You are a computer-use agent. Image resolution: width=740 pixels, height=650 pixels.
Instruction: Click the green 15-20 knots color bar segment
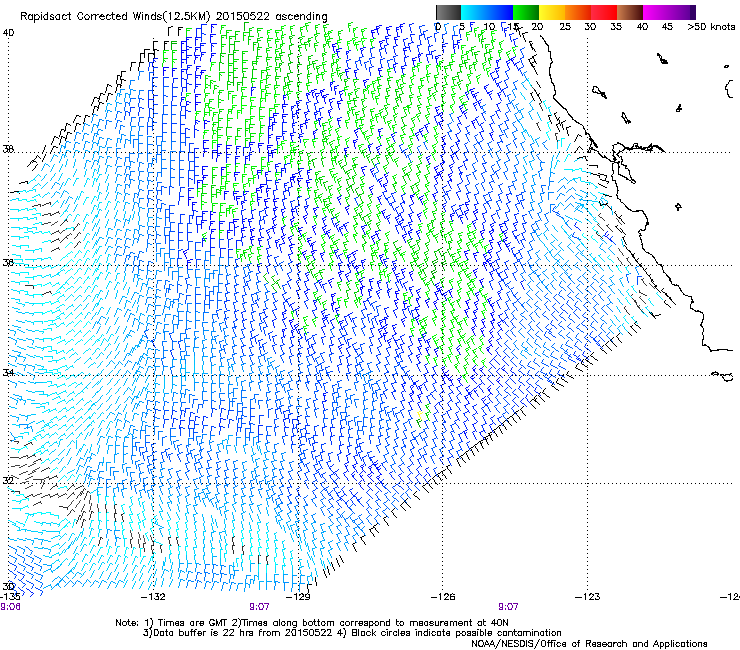tap(526, 12)
